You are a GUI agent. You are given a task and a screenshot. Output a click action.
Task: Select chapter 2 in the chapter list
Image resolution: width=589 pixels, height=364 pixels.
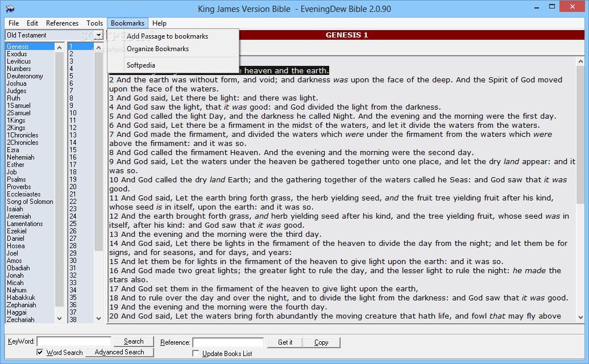click(81, 54)
